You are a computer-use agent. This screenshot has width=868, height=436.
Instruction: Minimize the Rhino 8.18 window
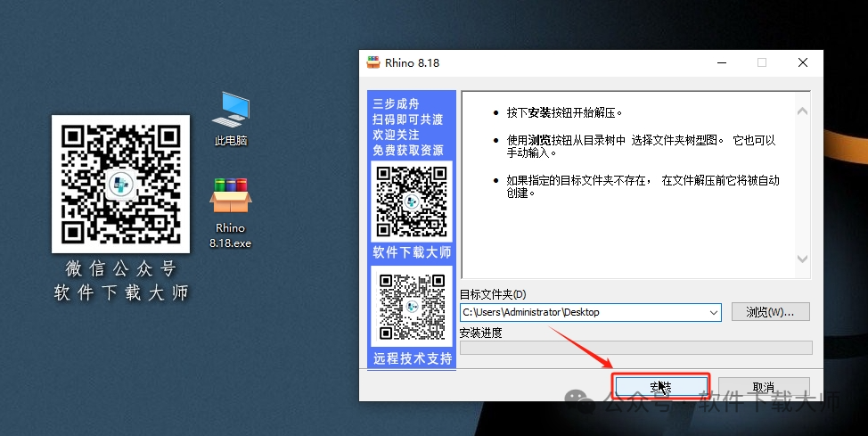click(722, 62)
